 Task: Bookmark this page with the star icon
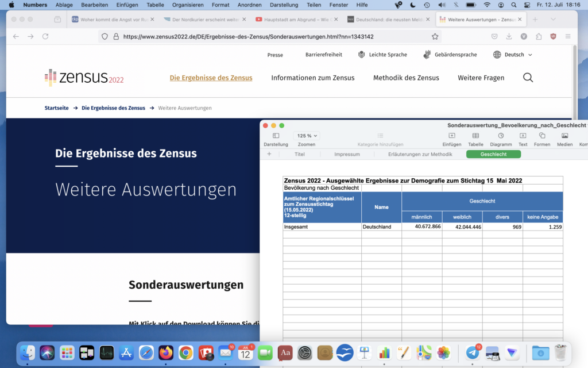(x=435, y=36)
